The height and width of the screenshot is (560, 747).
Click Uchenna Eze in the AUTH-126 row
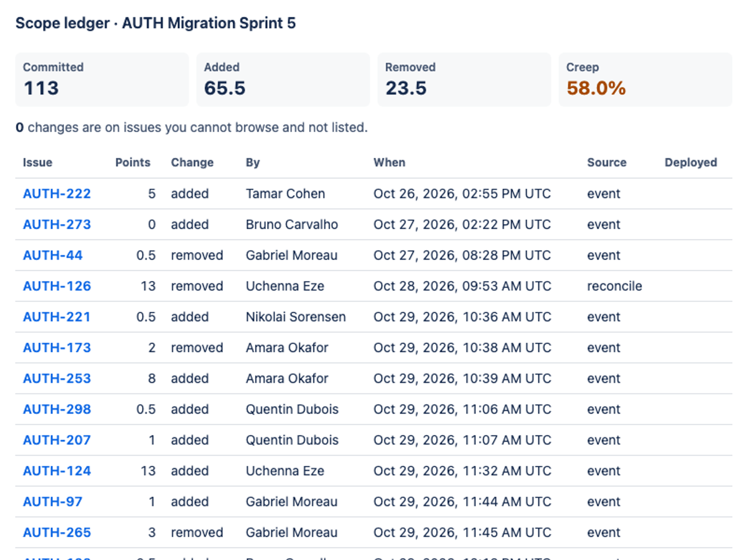[x=285, y=286]
